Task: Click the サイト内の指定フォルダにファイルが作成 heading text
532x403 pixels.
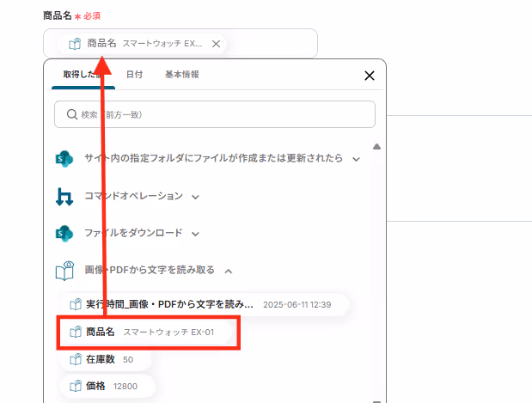Action: [x=213, y=158]
